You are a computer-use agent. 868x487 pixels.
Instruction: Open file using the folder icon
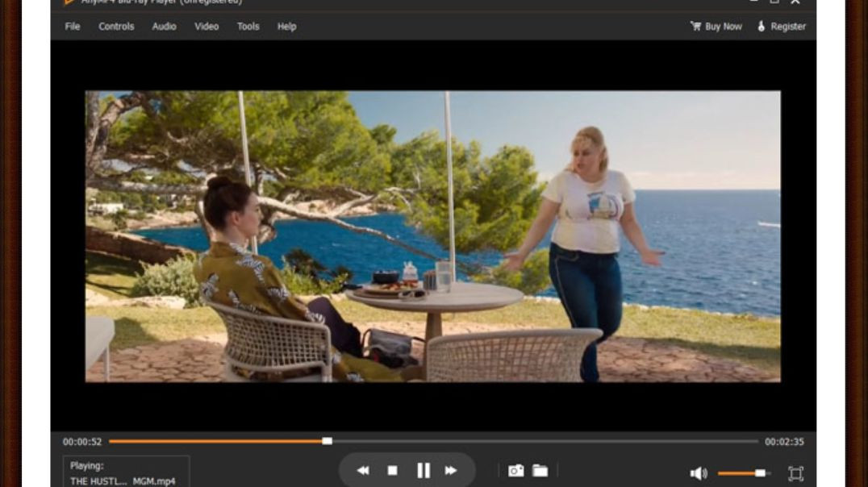[x=540, y=471]
